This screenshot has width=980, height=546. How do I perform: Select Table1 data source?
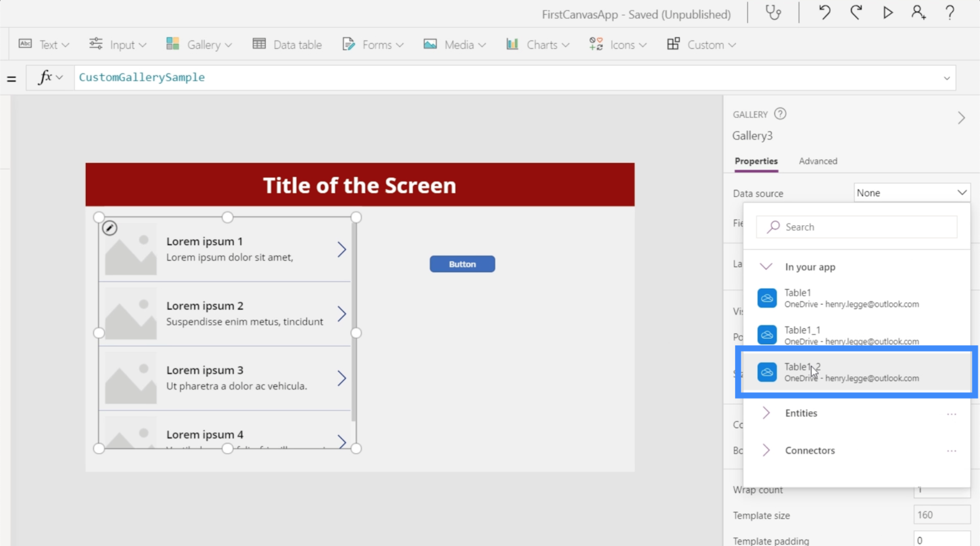[856, 298]
